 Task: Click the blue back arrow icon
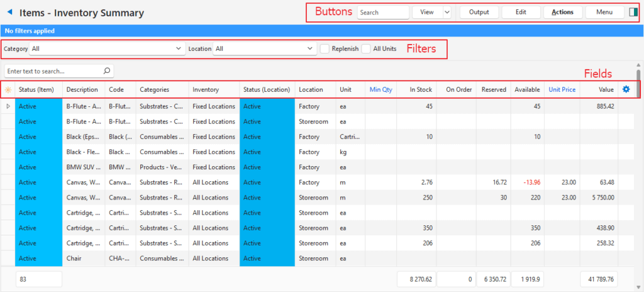pos(9,12)
